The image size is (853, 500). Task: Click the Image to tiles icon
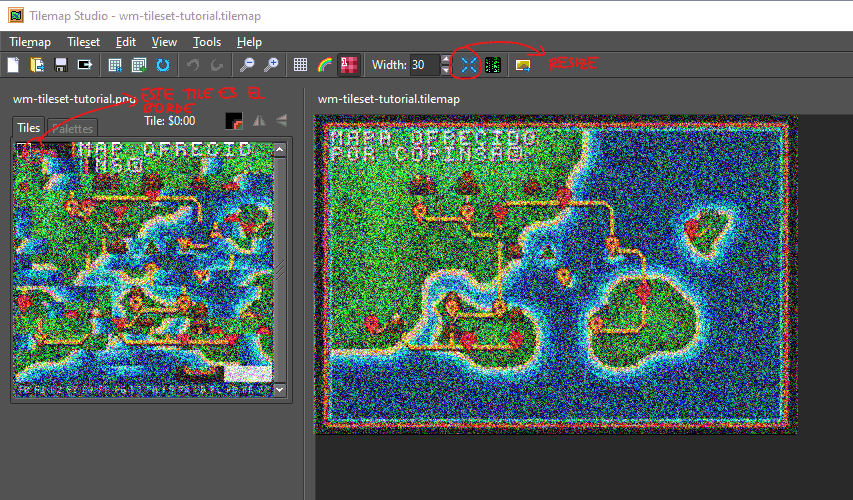click(523, 65)
